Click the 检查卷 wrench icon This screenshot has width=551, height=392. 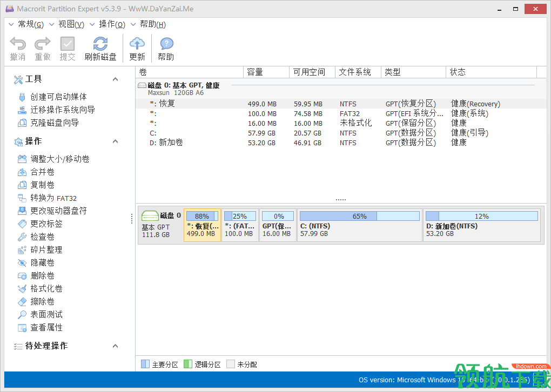(x=22, y=236)
